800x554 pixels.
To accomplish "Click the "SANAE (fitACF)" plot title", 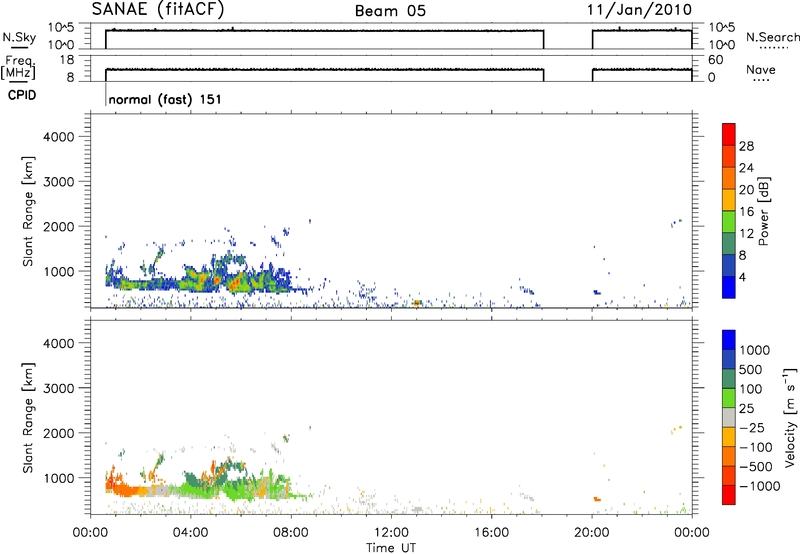I will (x=158, y=9).
